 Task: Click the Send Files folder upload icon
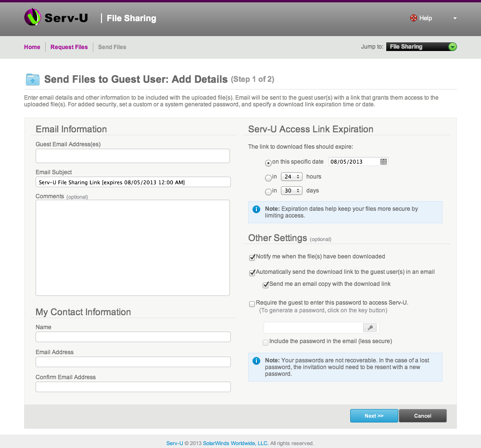click(x=33, y=79)
